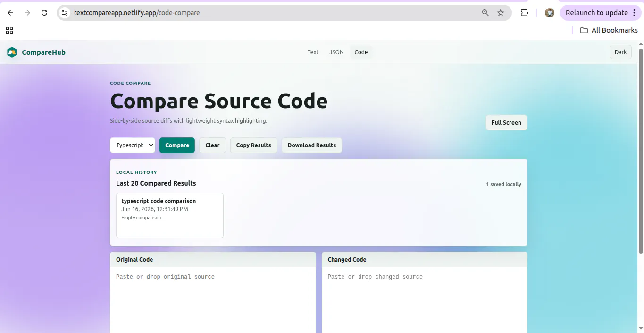This screenshot has width=644, height=333.
Task: Click the address bar URL
Action: [137, 13]
